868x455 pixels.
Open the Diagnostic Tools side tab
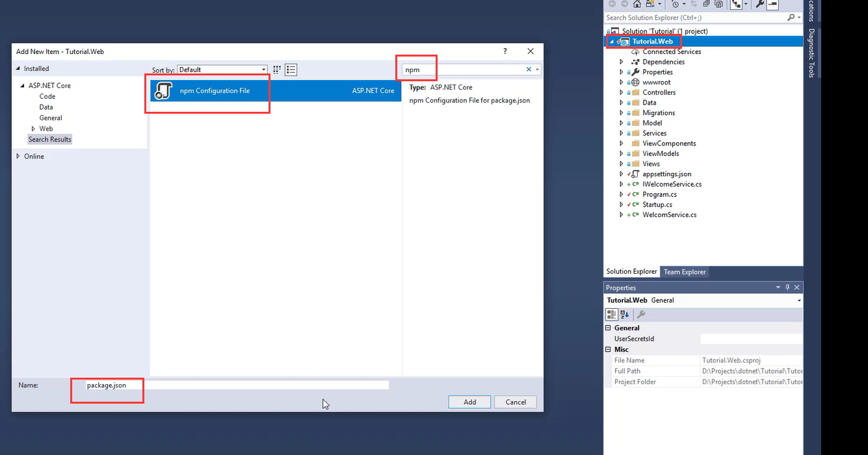coord(811,53)
